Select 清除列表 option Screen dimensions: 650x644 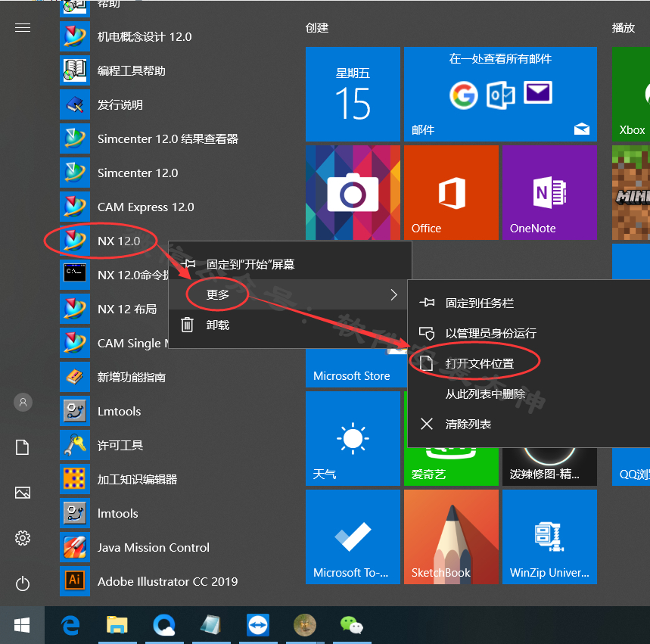[528, 424]
